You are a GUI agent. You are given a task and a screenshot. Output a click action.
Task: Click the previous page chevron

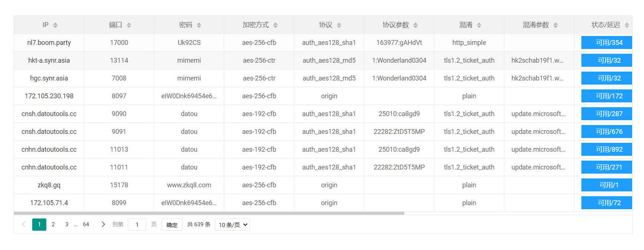(24, 224)
